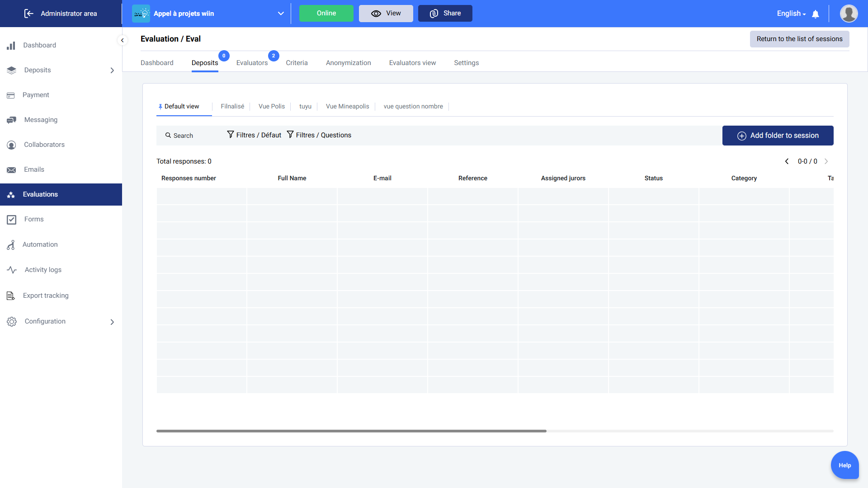Click the notification bell icon
868x488 pixels.
pyautogui.click(x=816, y=14)
